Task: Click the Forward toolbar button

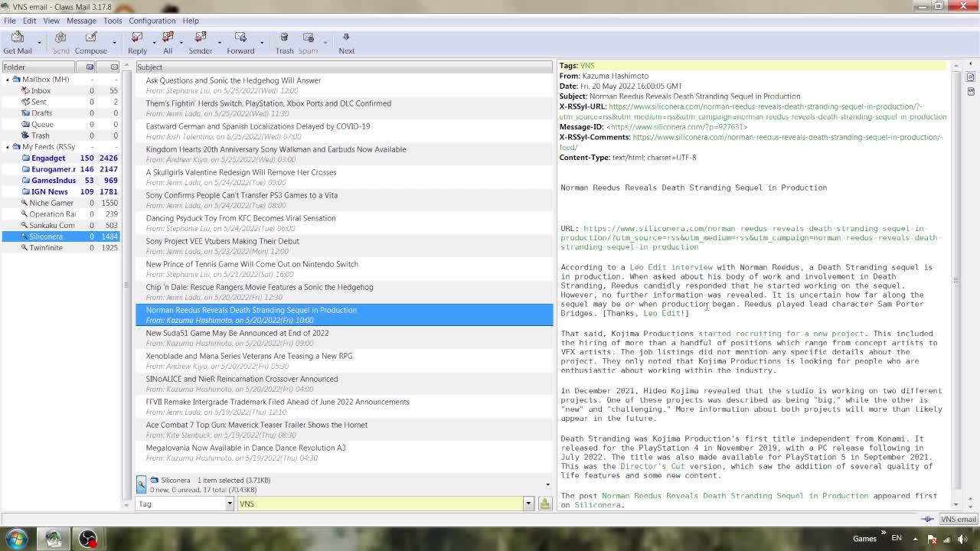Action: pyautogui.click(x=240, y=43)
